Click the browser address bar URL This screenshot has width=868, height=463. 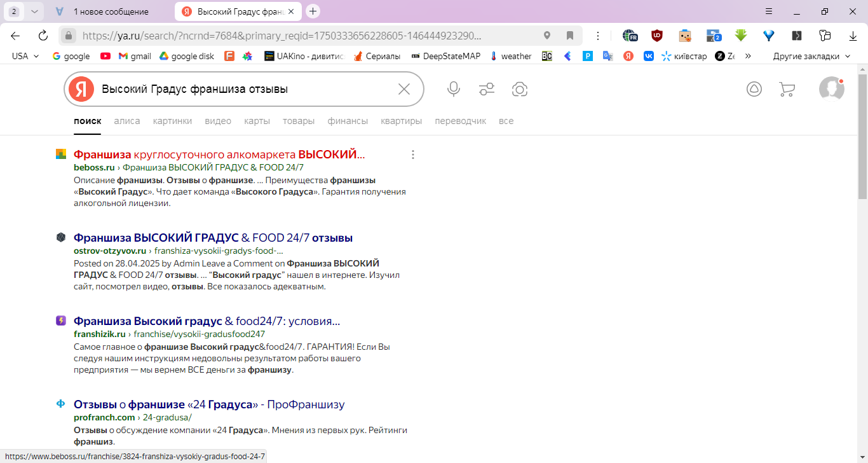281,36
